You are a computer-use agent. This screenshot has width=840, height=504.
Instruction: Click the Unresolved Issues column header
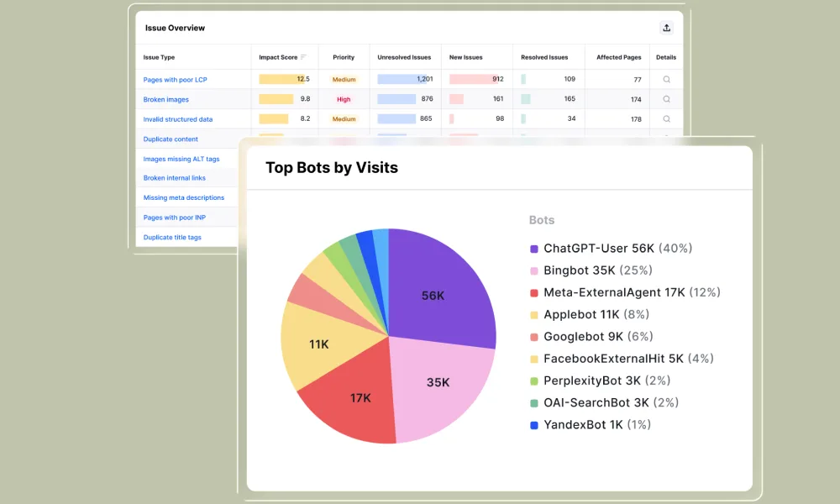coord(404,57)
